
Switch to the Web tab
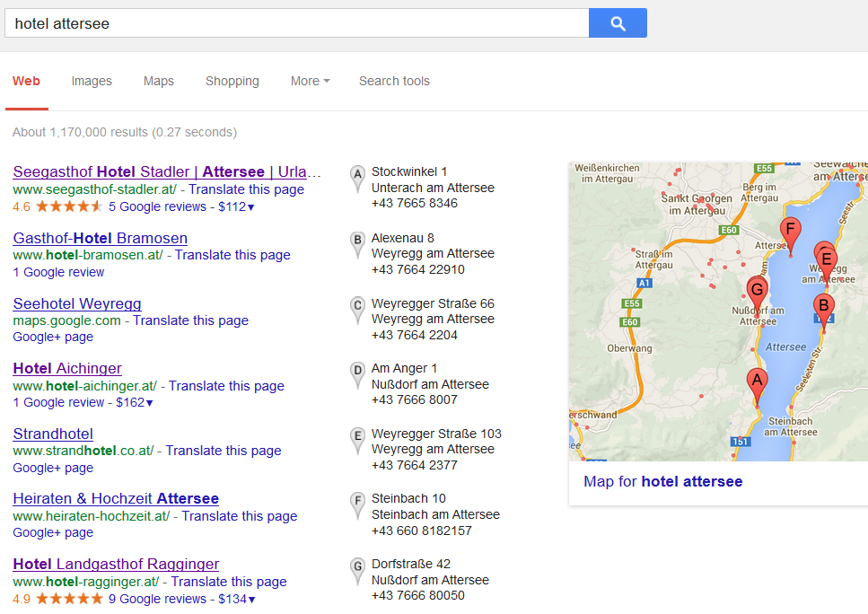coord(26,81)
